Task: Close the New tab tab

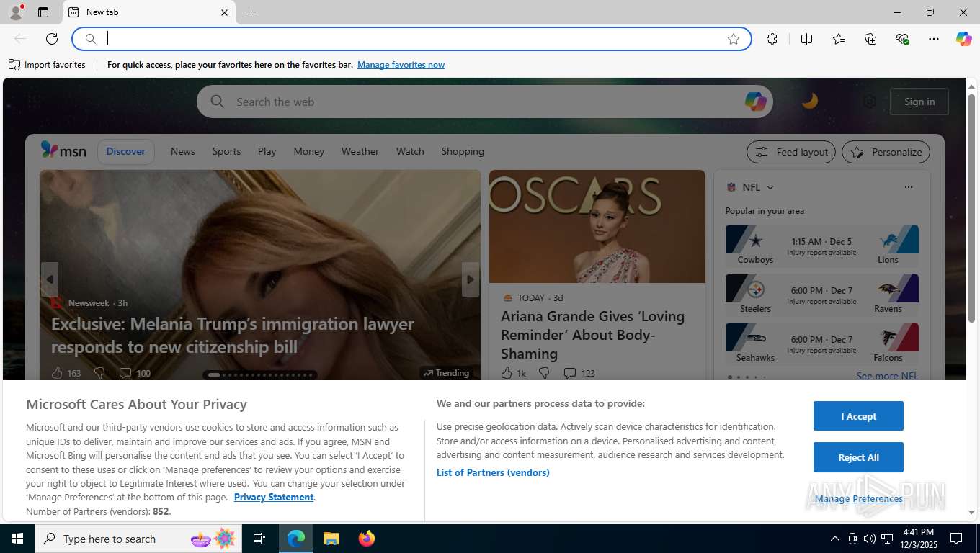Action: pos(224,12)
